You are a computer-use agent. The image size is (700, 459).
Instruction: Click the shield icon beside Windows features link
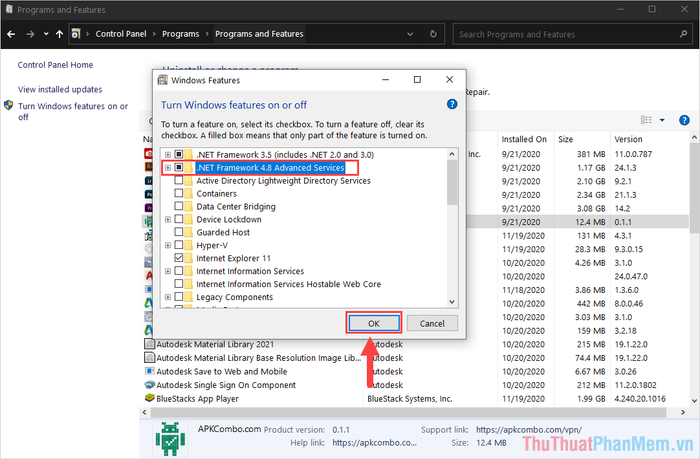[8, 106]
